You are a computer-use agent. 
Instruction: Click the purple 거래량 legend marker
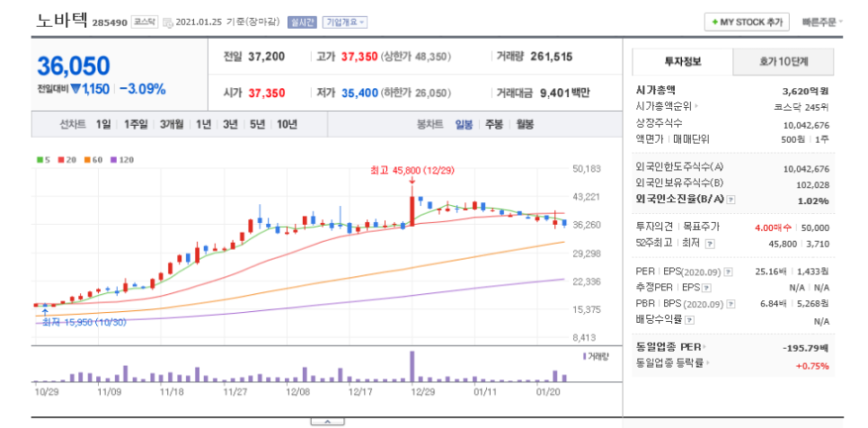(585, 357)
